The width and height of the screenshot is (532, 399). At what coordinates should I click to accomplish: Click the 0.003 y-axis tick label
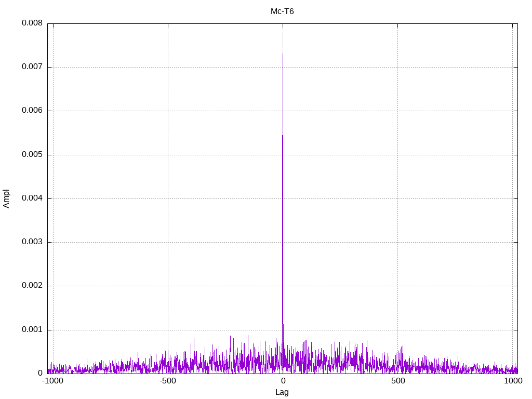32,242
